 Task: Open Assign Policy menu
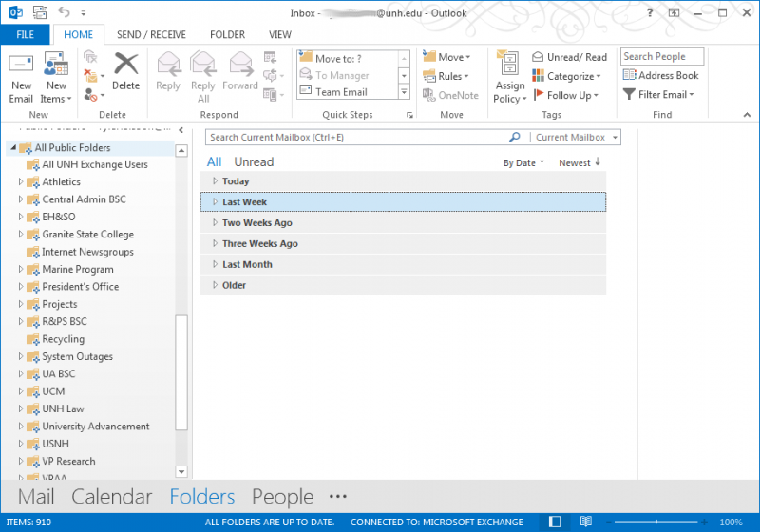coord(510,78)
